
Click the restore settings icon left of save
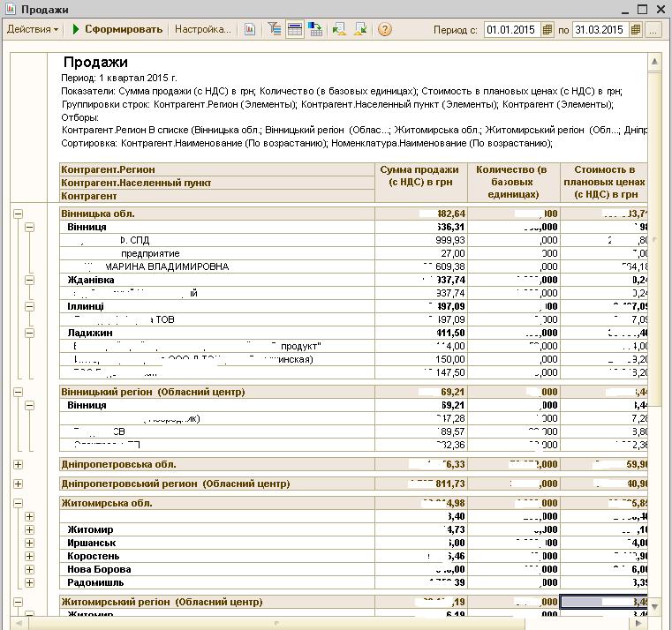[x=339, y=29]
